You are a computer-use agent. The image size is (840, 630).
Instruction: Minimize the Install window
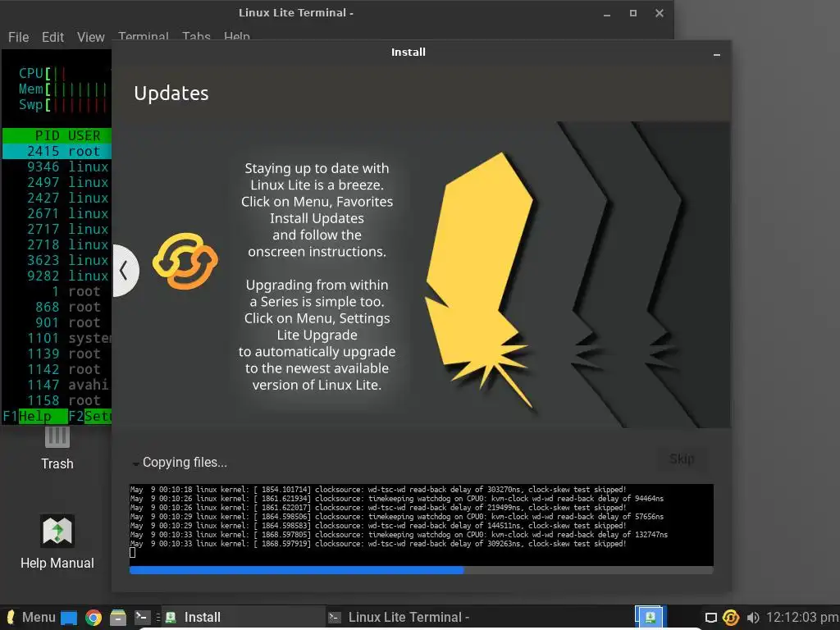[716, 55]
